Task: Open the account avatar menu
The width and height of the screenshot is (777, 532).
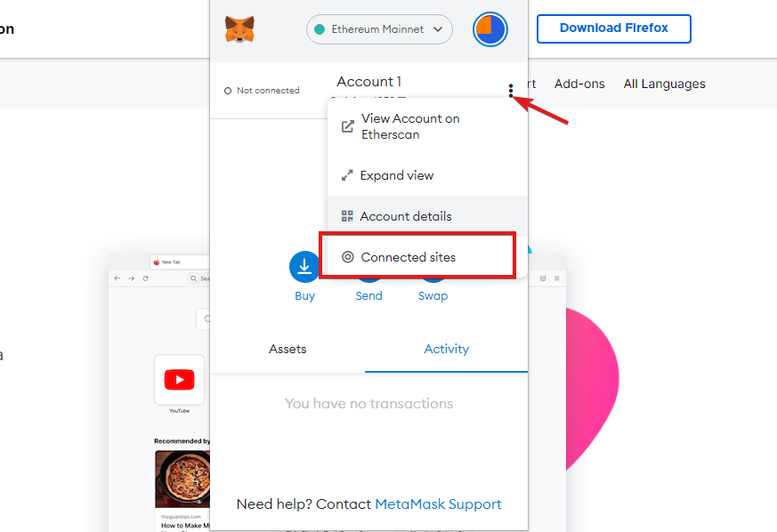Action: (x=490, y=29)
